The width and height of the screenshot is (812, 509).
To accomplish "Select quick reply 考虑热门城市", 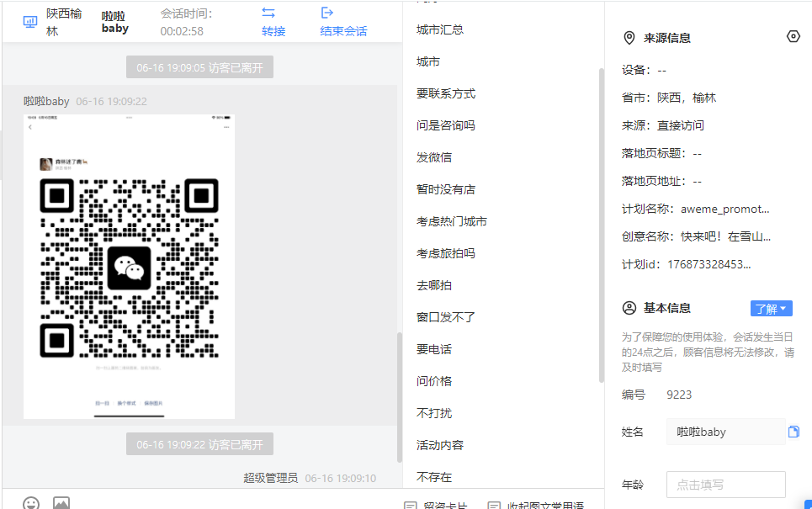I will tap(452, 221).
